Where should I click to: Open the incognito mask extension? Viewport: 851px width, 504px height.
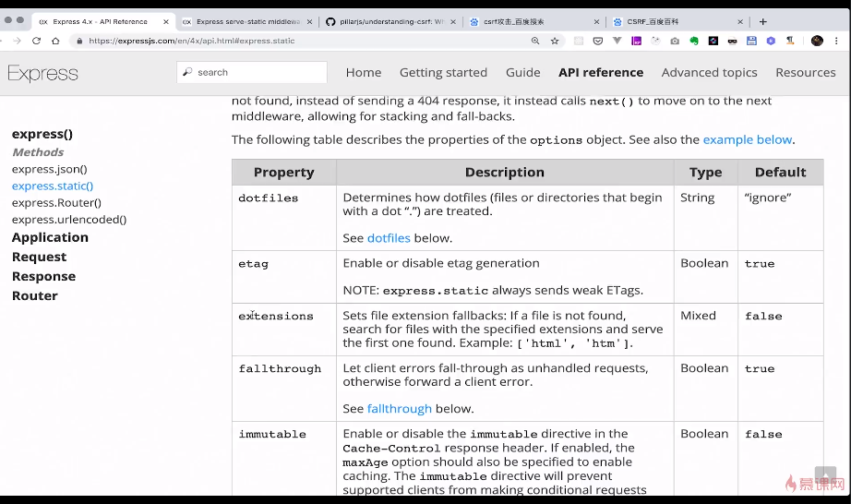pyautogui.click(x=732, y=41)
